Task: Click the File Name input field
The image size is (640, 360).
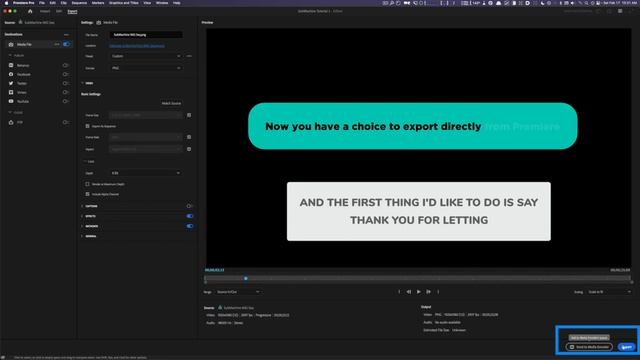Action: [146, 35]
